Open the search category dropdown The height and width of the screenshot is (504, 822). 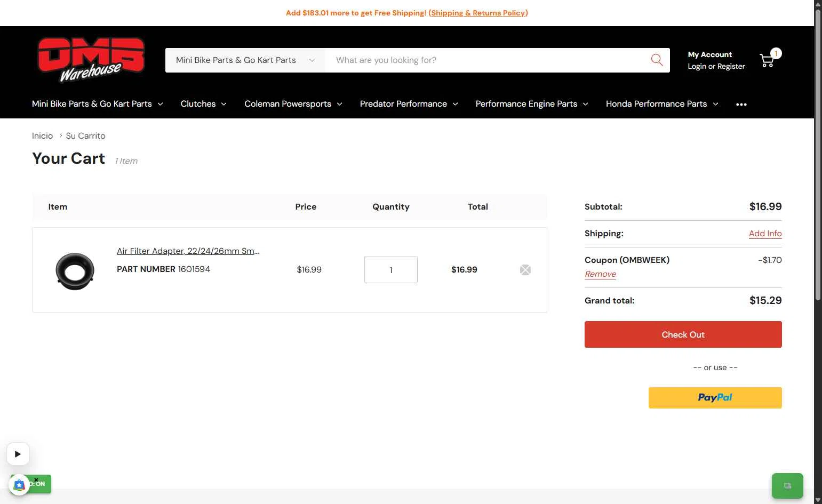click(x=245, y=60)
